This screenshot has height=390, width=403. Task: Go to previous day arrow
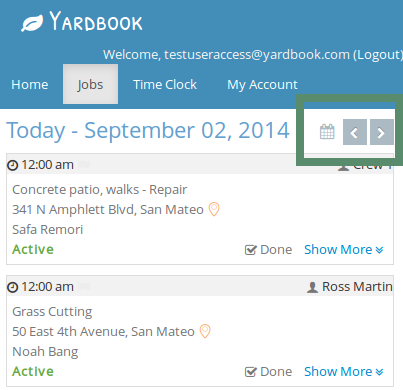click(355, 132)
